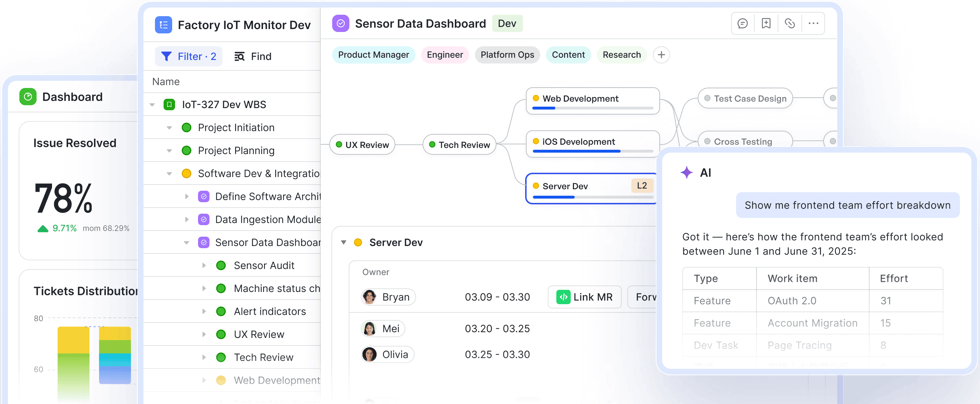Select the Research role tag
Image resolution: width=980 pixels, height=404 pixels.
coord(622,55)
